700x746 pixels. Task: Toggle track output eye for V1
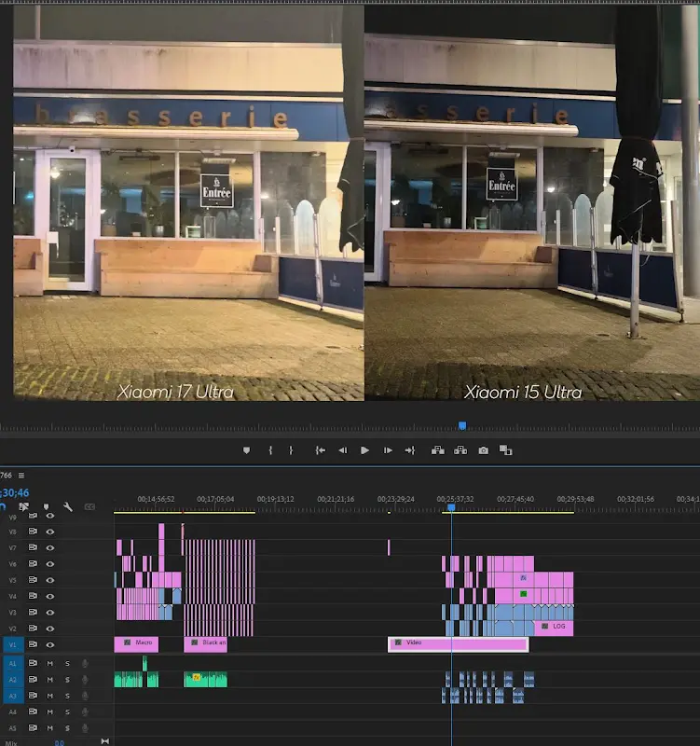point(50,644)
